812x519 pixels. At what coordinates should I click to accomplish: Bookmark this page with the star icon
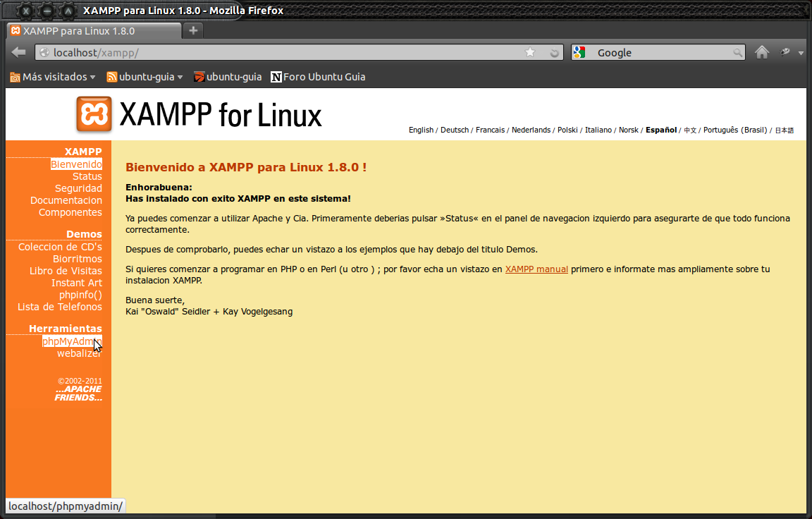[529, 51]
